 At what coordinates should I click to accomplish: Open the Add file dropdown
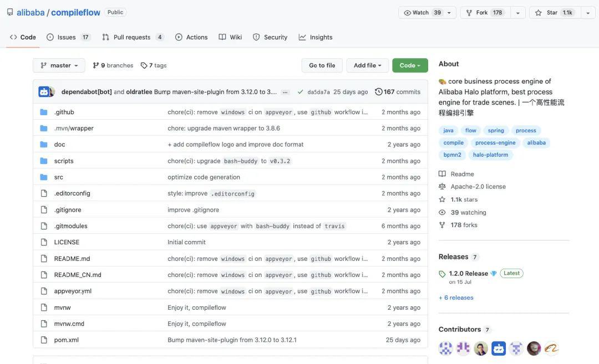point(367,65)
